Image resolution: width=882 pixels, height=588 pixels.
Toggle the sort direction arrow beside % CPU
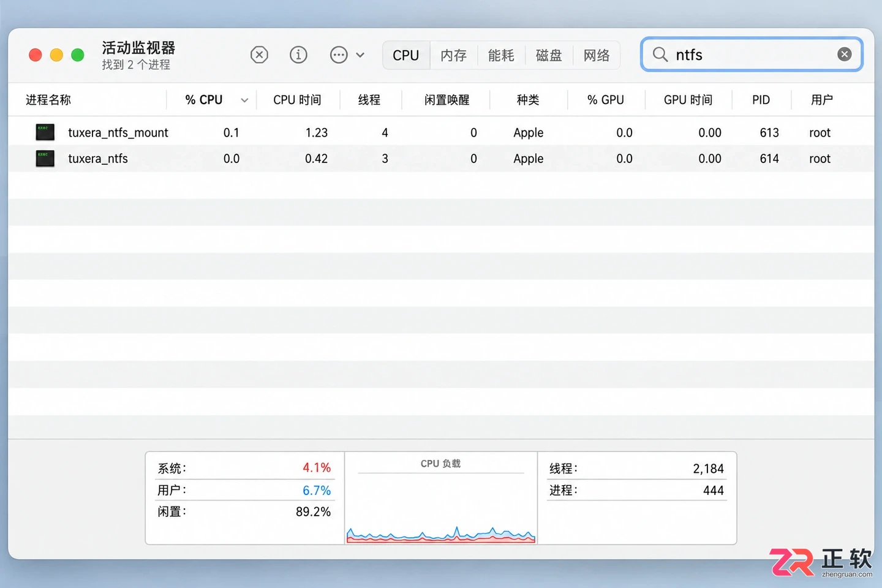244,100
